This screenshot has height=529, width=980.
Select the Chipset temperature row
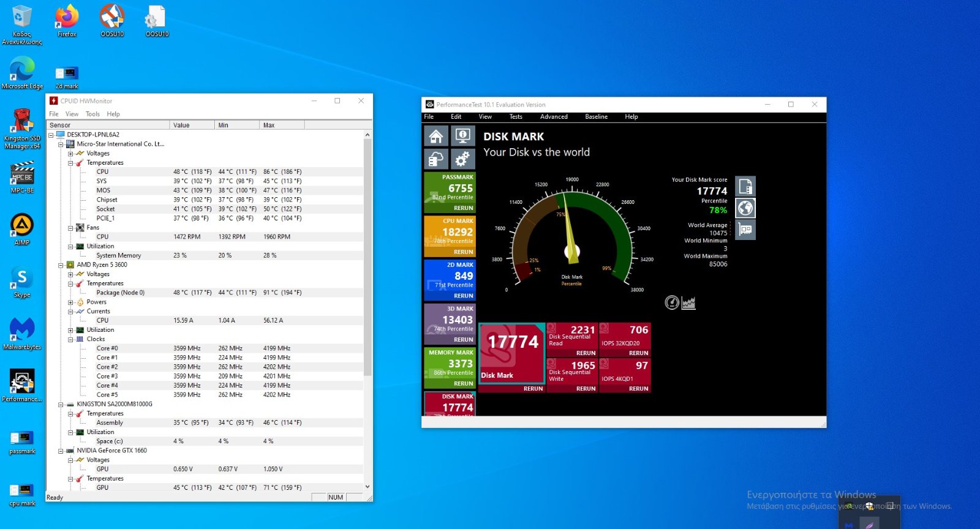pyautogui.click(x=205, y=200)
